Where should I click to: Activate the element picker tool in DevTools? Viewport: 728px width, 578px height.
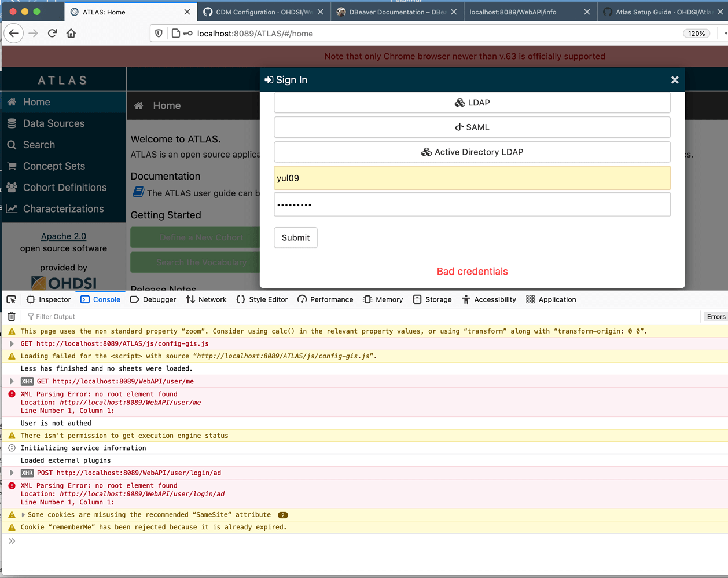pyautogui.click(x=11, y=299)
